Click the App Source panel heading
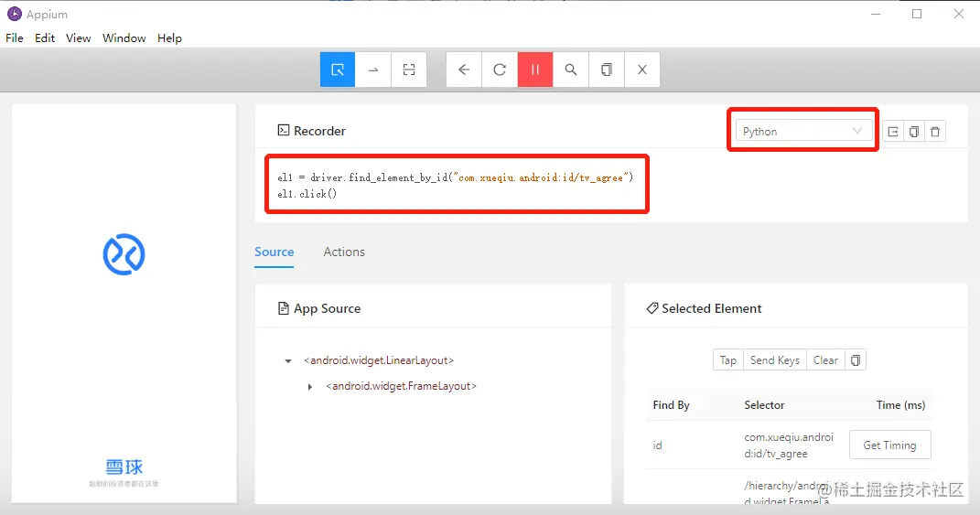 point(319,308)
